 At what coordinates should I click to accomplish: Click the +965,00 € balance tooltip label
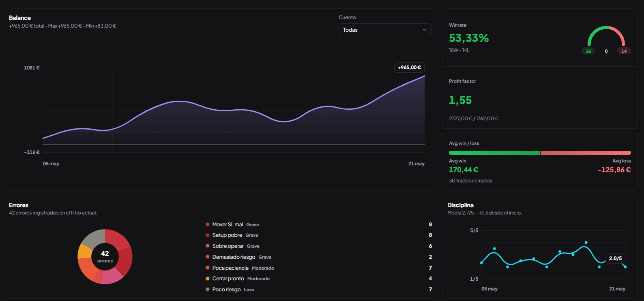click(x=409, y=67)
